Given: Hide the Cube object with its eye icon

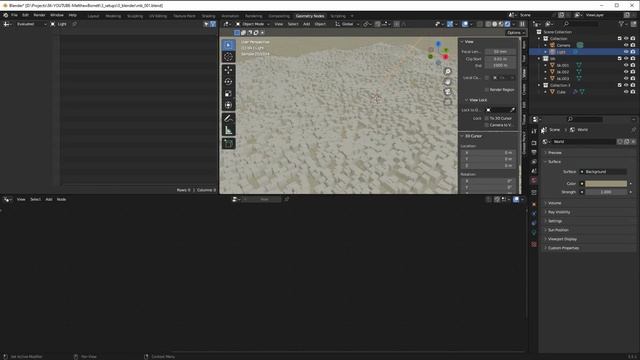Looking at the screenshot, I should click(626, 92).
